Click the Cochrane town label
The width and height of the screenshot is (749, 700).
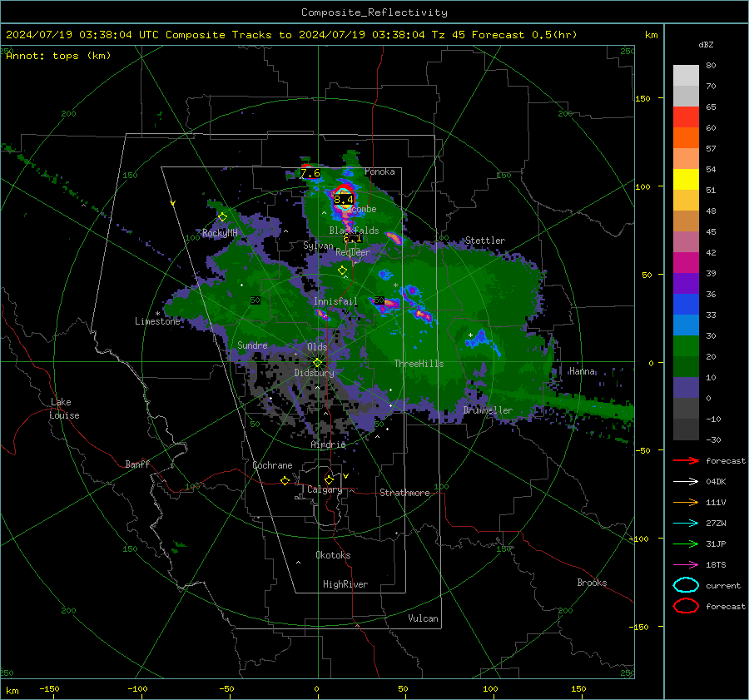click(x=272, y=465)
